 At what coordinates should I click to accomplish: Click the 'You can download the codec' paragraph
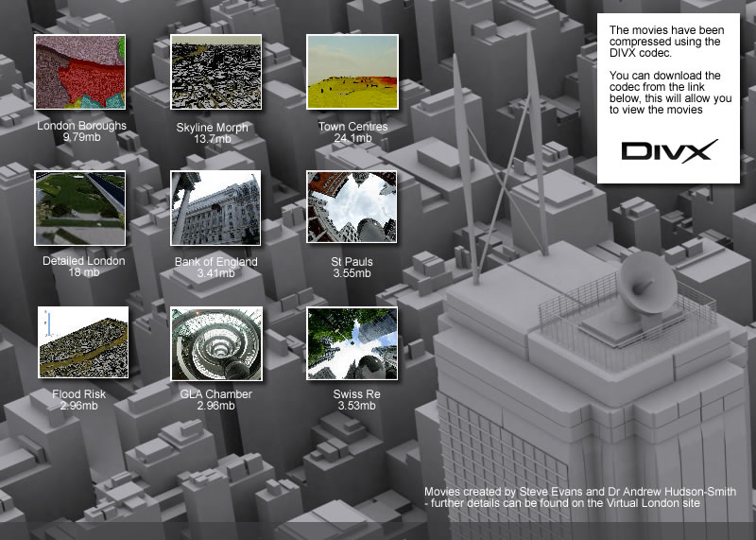[x=671, y=93]
